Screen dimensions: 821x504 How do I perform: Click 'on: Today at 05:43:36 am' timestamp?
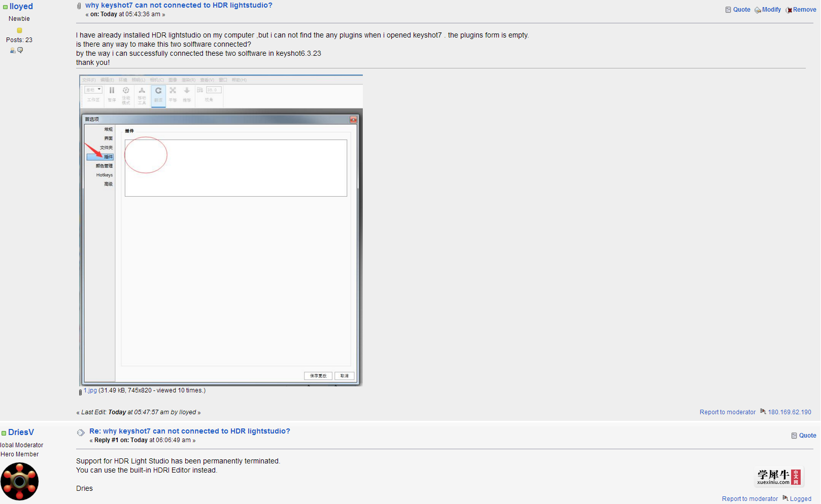pyautogui.click(x=125, y=14)
